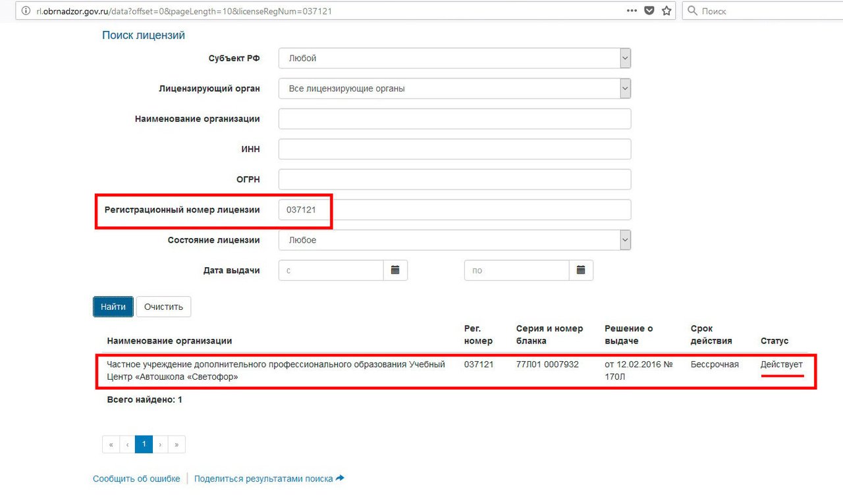Open calendar for the end issue date

tap(581, 270)
